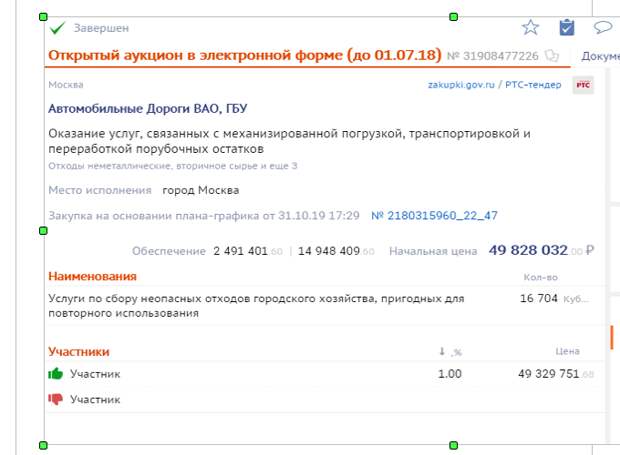Screen dimensions: 620x455
Task: Click the description text Оказание услуг, связанных
Action: (289, 141)
